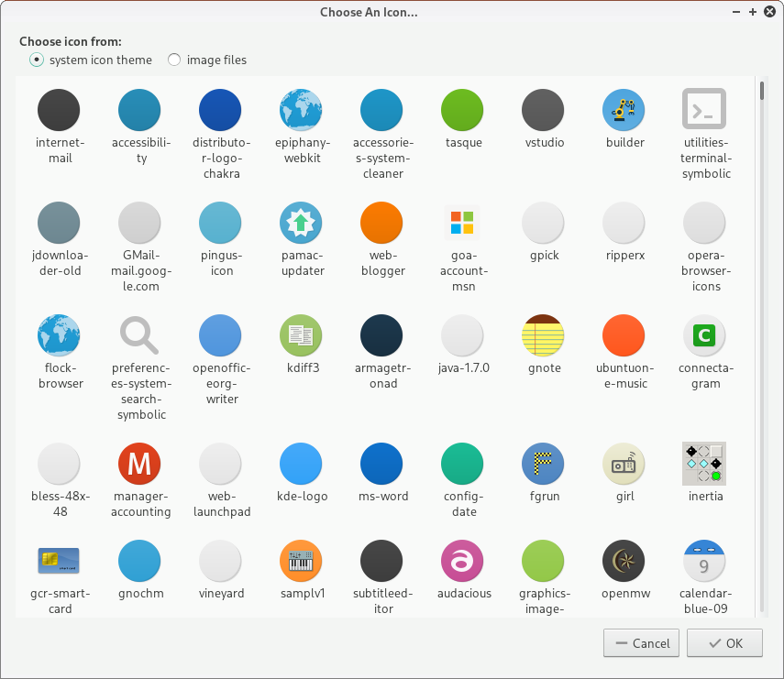The height and width of the screenshot is (679, 784).
Task: Pick the inertia game icon
Action: (704, 465)
